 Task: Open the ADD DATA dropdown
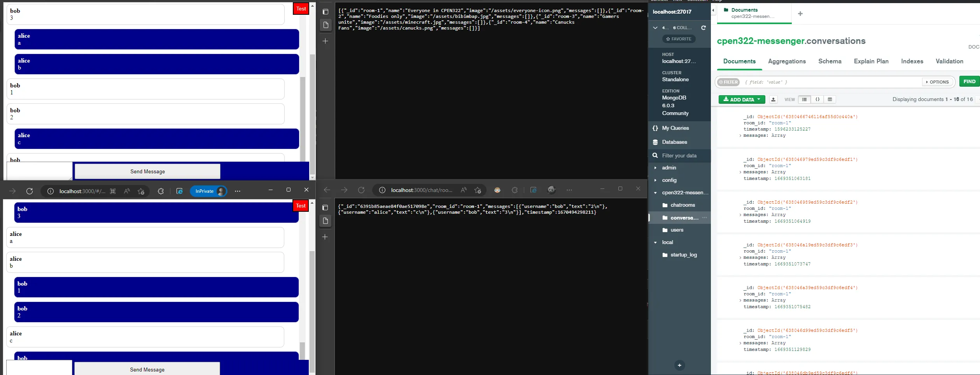(x=742, y=99)
